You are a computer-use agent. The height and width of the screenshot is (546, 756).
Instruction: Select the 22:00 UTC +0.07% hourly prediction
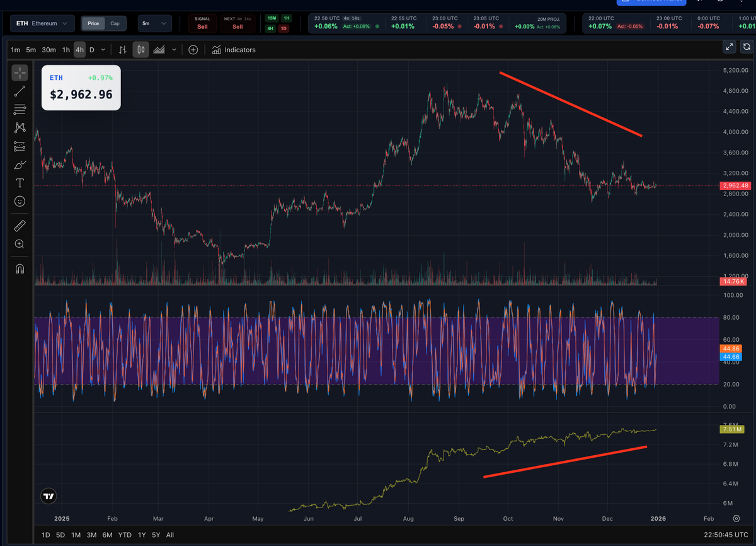click(x=616, y=23)
